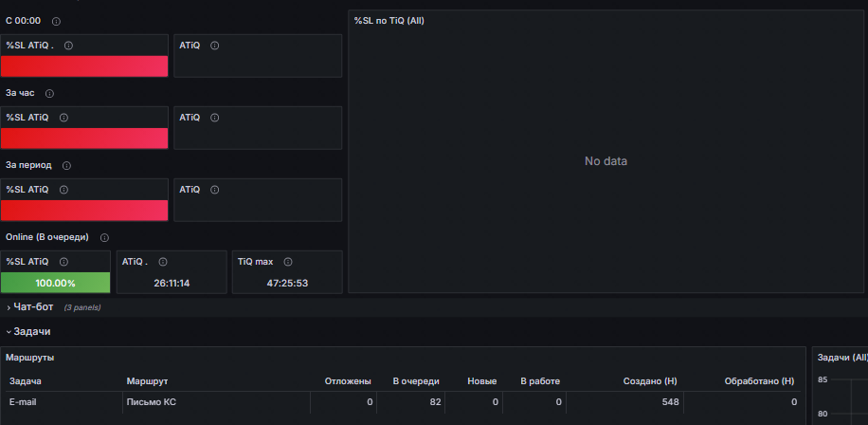Click the info icon beside За период heading
This screenshot has height=425, width=868.
click(x=66, y=166)
